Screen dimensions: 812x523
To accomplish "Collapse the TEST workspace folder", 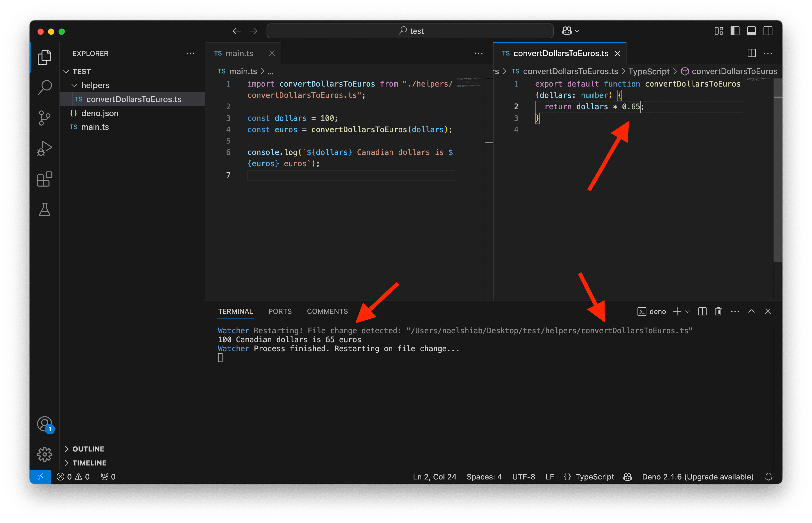I will pos(132,71).
